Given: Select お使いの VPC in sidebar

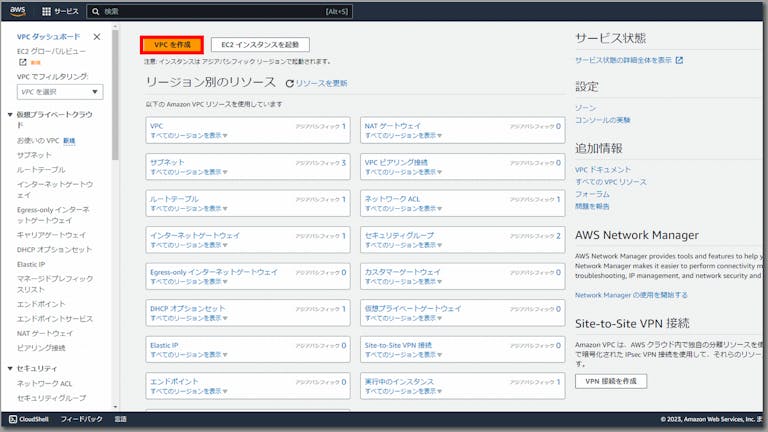Looking at the screenshot, I should (x=38, y=141).
